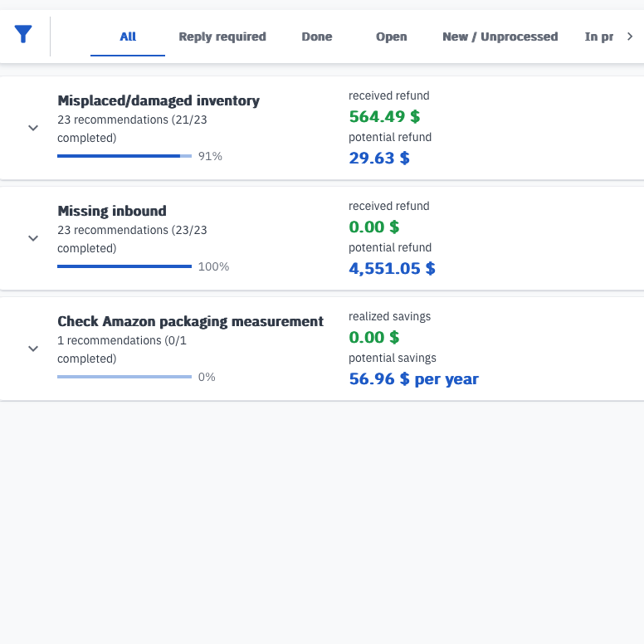Open the Misplaced/damaged inventory title

159,100
